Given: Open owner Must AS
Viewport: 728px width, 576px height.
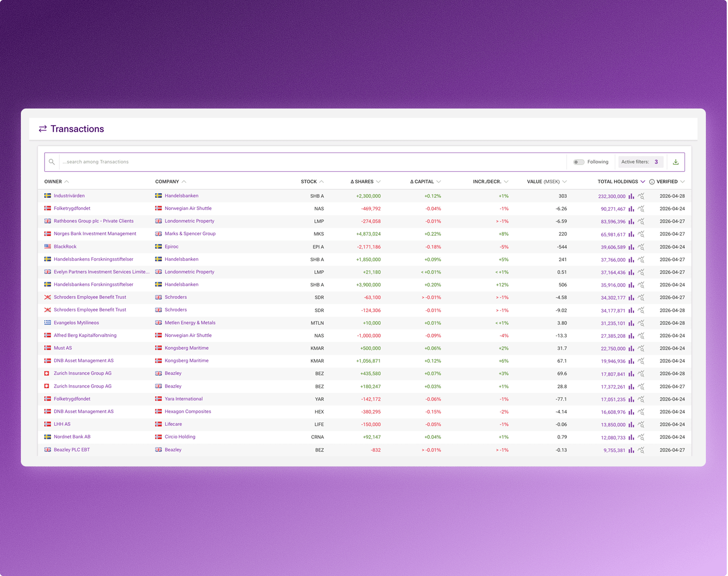Looking at the screenshot, I should 63,348.
